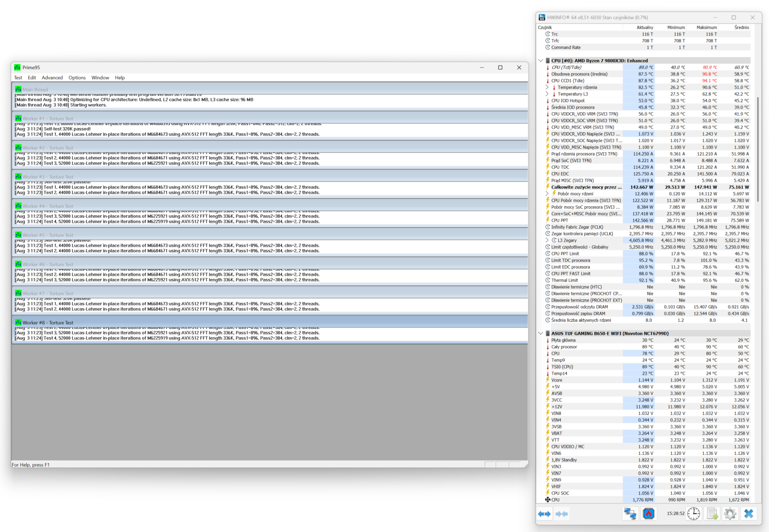Click the Worker #3 Torture Test icon
The width and height of the screenshot is (769, 532).
(18, 177)
